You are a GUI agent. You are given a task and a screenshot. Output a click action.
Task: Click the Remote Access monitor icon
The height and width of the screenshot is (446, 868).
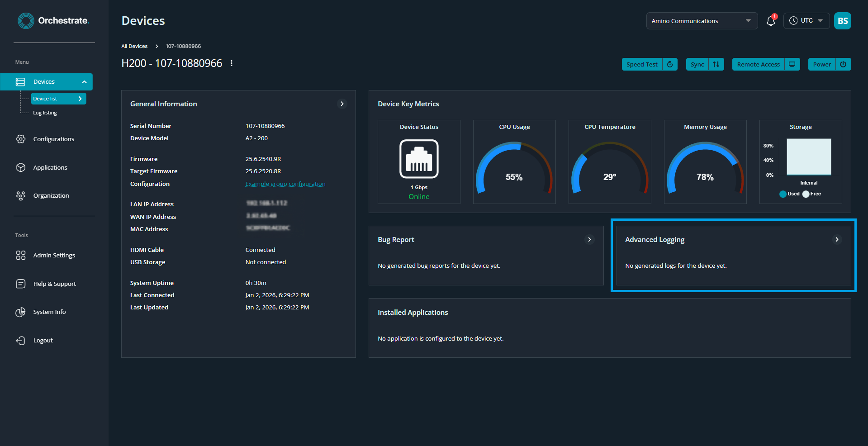pyautogui.click(x=792, y=64)
